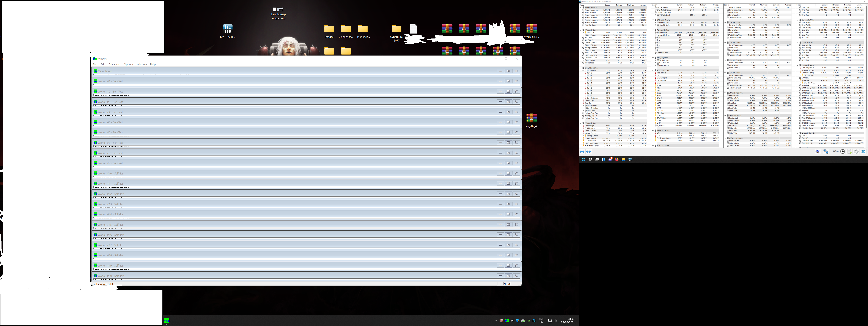This screenshot has width=868, height=326.
Task: Open Prime95 Options menu
Action: point(129,64)
